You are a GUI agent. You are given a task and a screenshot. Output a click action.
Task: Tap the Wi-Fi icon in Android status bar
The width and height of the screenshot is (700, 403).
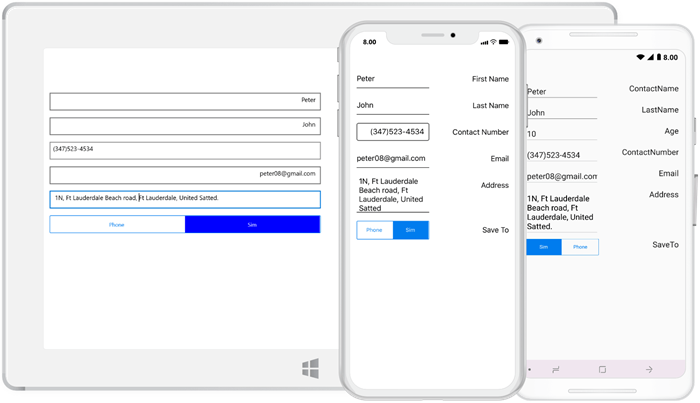pos(640,57)
